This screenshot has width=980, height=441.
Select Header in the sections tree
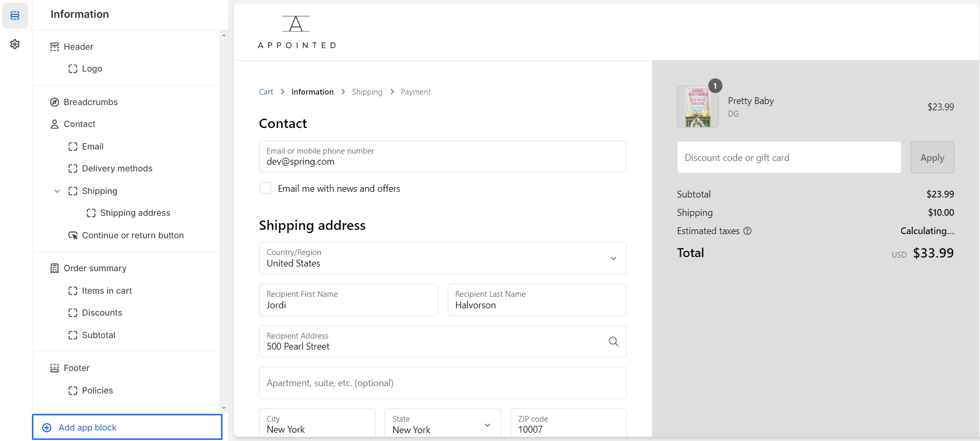[78, 47]
